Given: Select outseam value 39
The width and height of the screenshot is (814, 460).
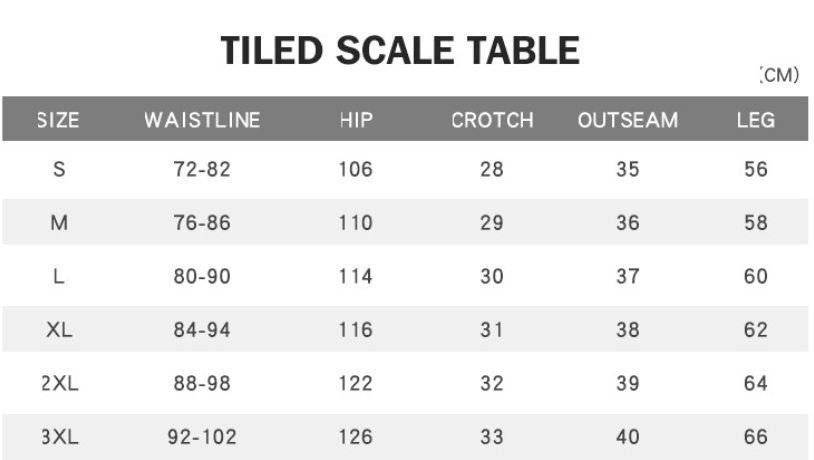Looking at the screenshot, I should pos(628,384).
